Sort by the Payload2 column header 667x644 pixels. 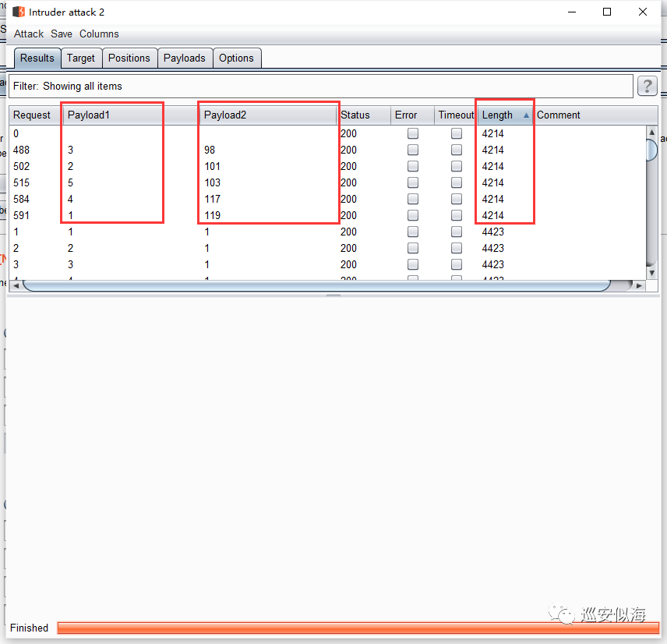click(x=268, y=115)
